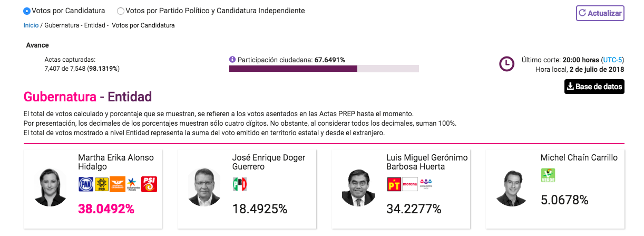The height and width of the screenshot is (236, 644).
Task: Click the Partido Verde logo icon
Action: point(548,175)
